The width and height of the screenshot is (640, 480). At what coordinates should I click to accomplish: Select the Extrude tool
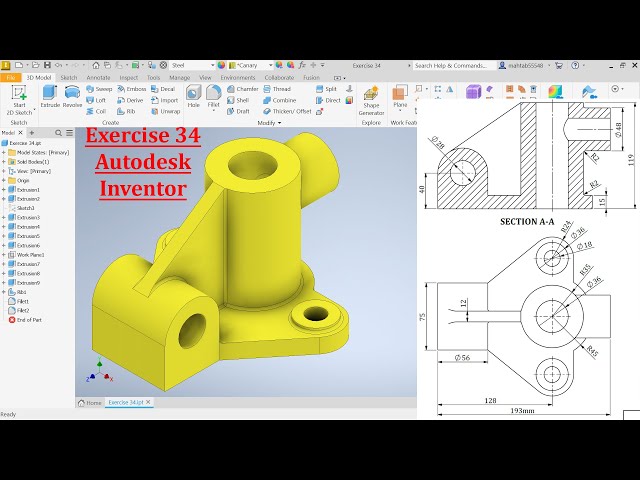(x=50, y=97)
